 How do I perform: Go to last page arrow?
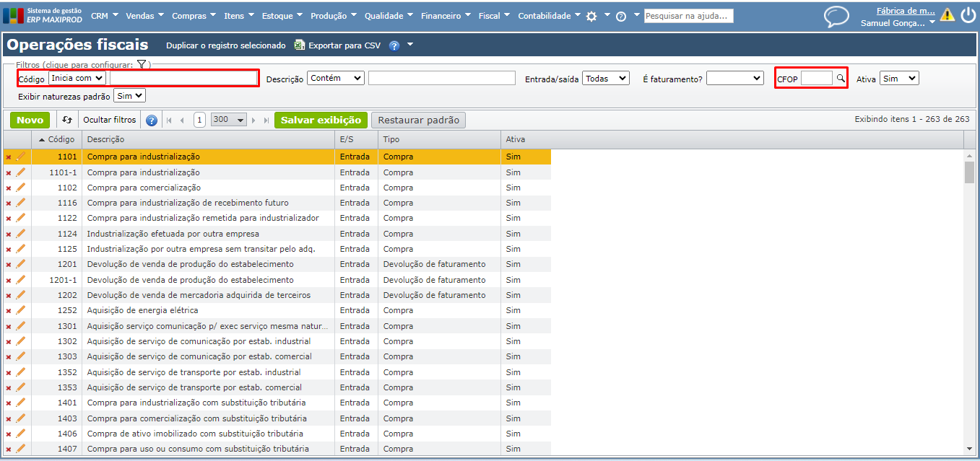pos(266,120)
